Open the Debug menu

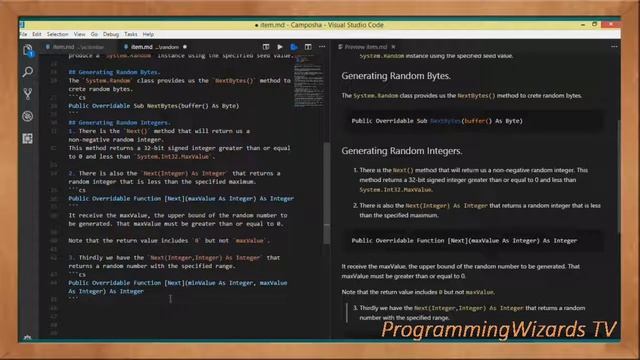pos(111,34)
